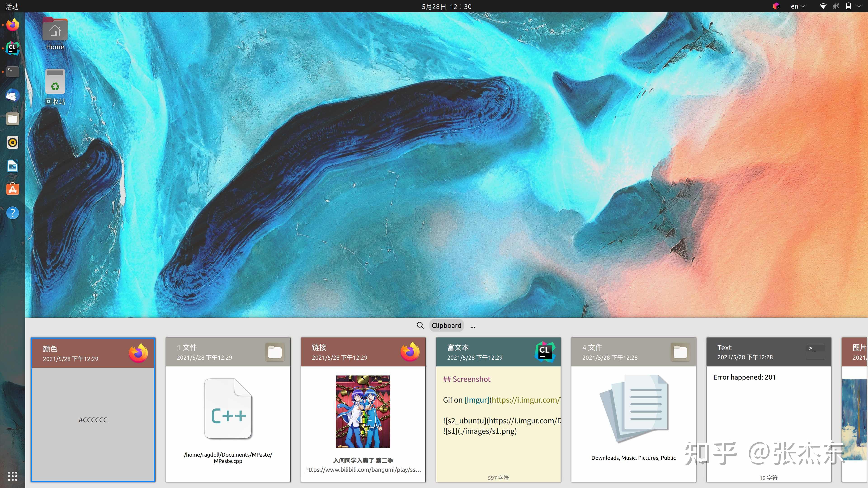868x488 pixels.
Task: Click the volume speaker icon
Action: (x=836, y=6)
